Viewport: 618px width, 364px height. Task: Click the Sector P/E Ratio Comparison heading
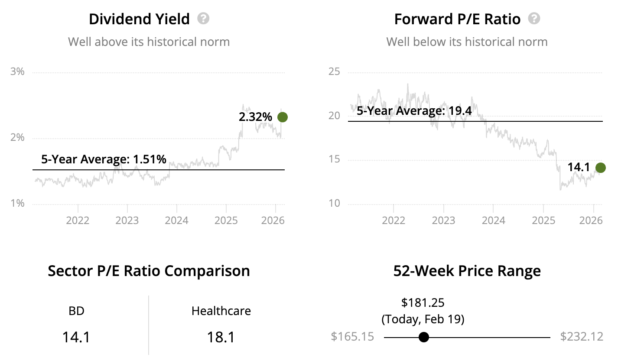click(x=149, y=271)
